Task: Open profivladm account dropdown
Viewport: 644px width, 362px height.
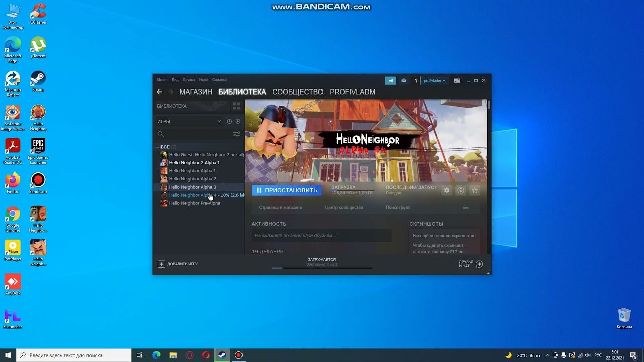Action: 434,80
